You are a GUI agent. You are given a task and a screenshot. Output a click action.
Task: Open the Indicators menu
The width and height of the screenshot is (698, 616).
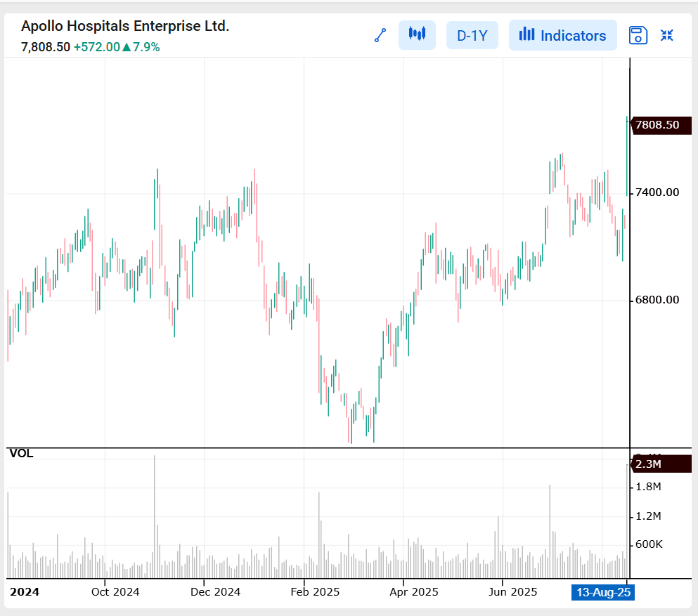(562, 35)
